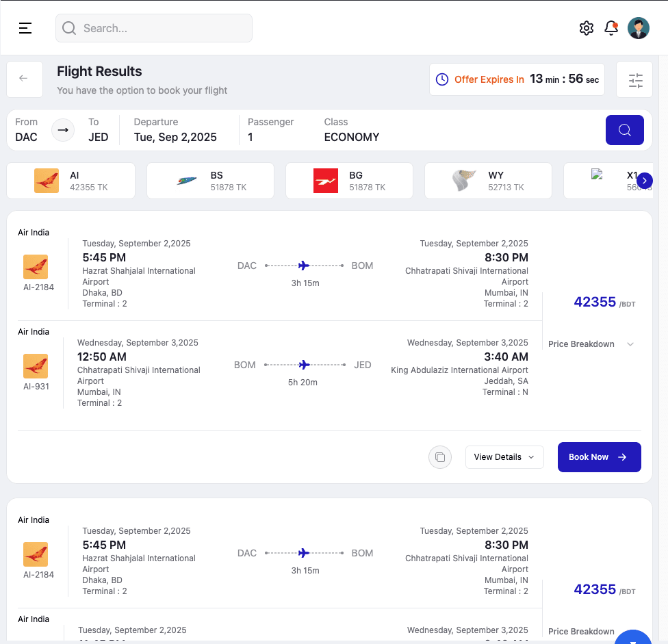Click second card's 42355 /BDT price

pos(604,589)
